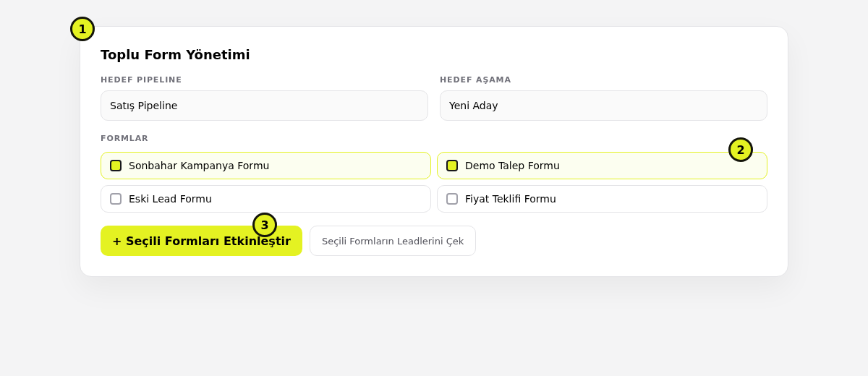Image resolution: width=868 pixels, height=376 pixels.
Task: Uncheck the Sonbahar Kampanya Formu checkbox
Action: pyautogui.click(x=116, y=166)
